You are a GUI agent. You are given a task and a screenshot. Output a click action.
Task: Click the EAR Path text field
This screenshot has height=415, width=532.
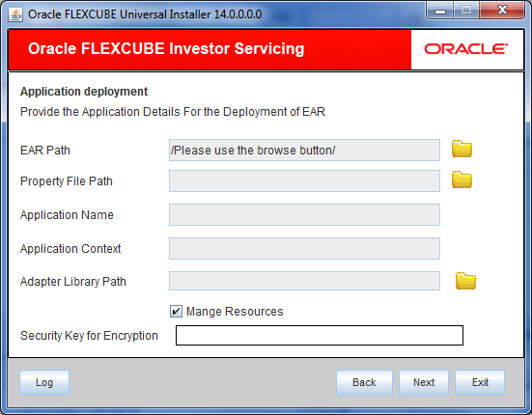coord(304,150)
